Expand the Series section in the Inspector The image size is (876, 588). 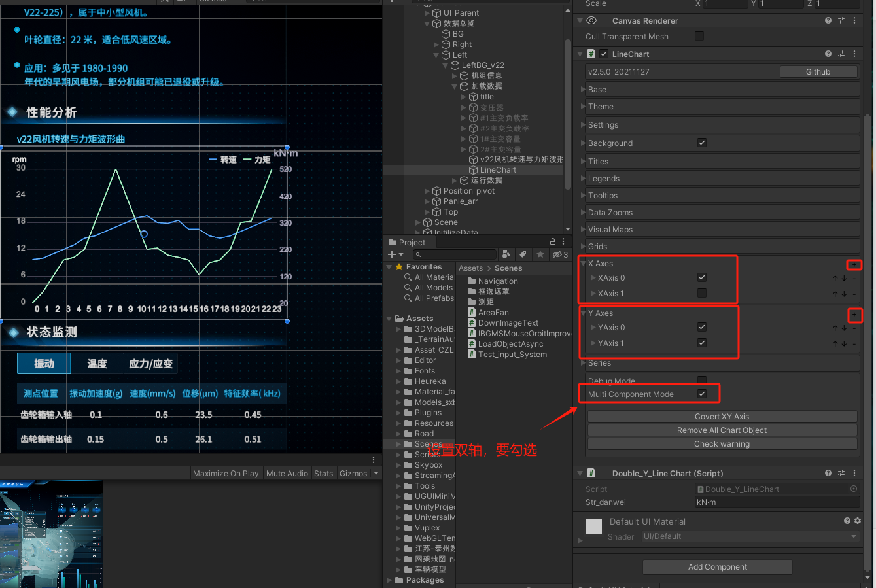(x=584, y=363)
